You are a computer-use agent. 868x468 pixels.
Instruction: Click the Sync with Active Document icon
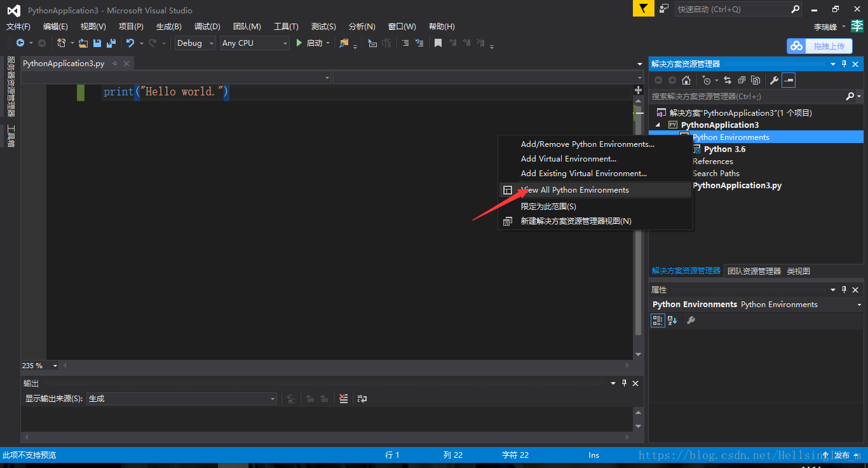coord(727,80)
